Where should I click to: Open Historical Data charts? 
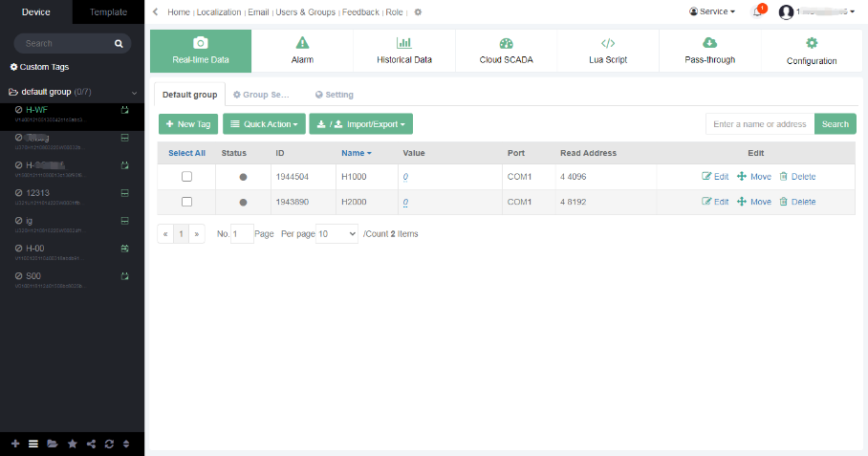click(x=404, y=51)
